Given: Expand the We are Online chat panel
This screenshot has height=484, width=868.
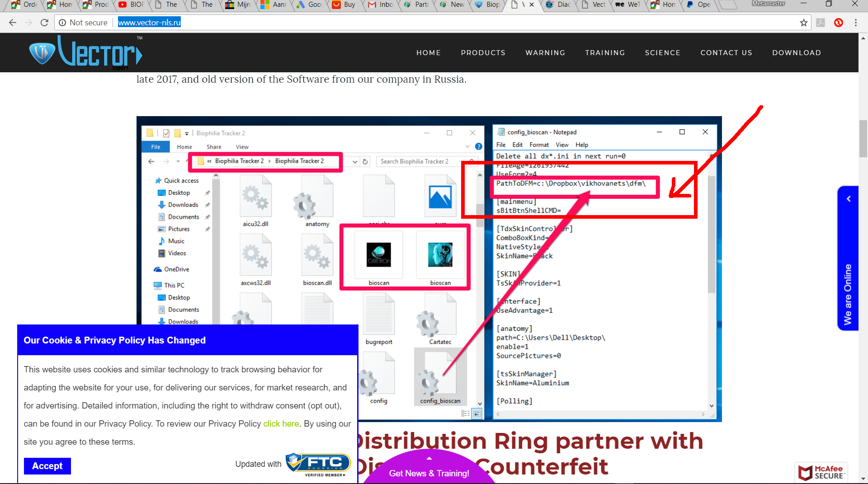Looking at the screenshot, I should 848,199.
